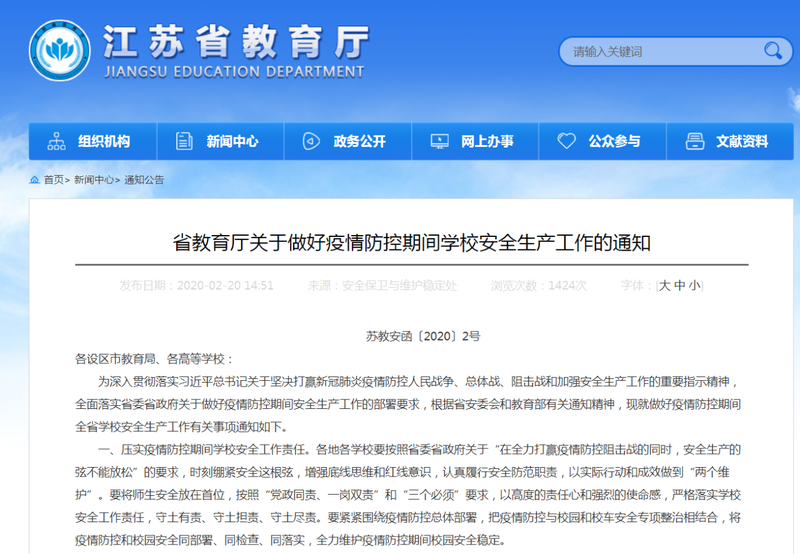
Task: Click the 文献资料 archive icon
Action: click(x=694, y=141)
